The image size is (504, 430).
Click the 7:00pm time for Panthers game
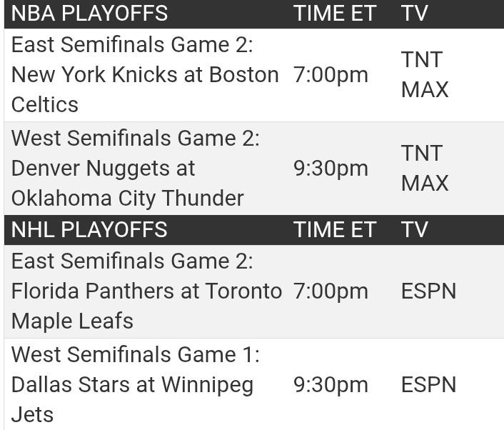(x=331, y=291)
